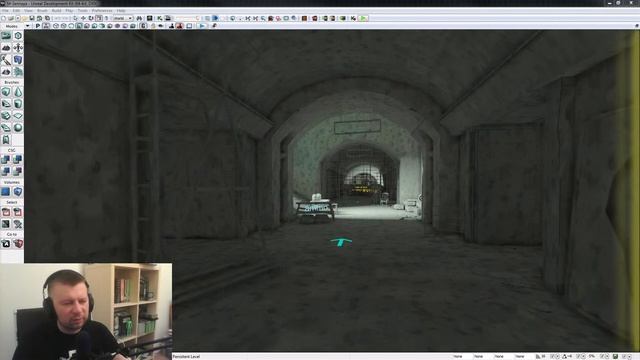Apply CSG Subtract

[x=18, y=160]
